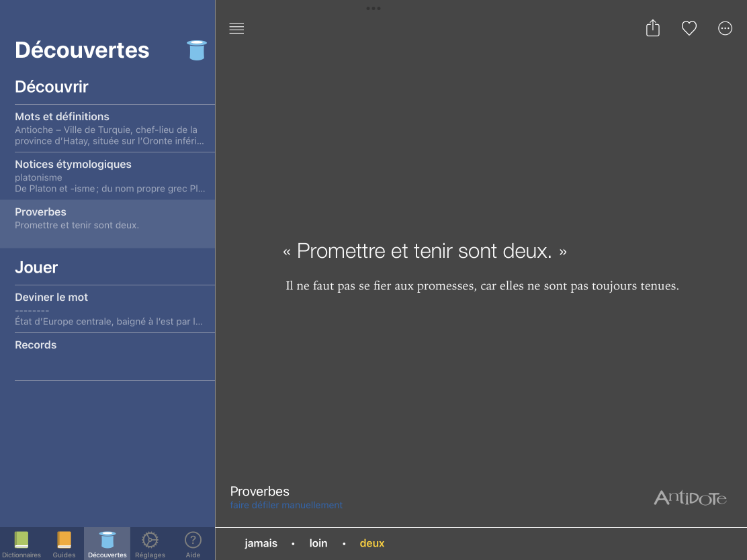Open the hamburger menu icon

[x=236, y=28]
